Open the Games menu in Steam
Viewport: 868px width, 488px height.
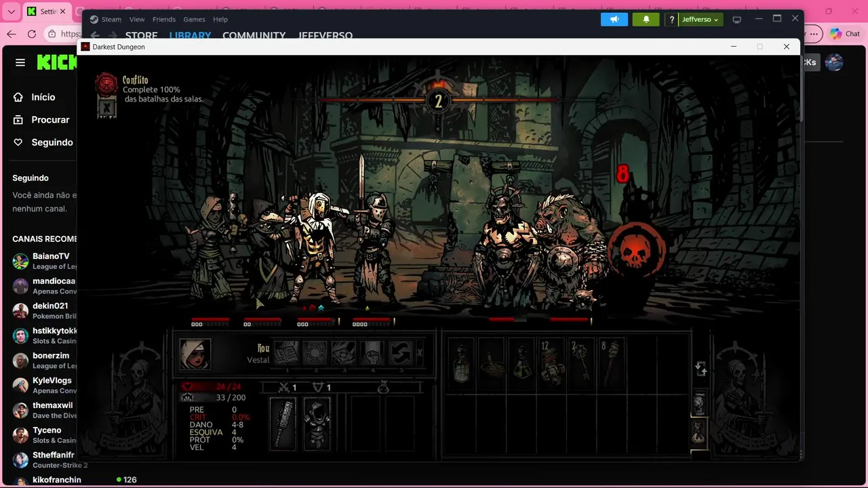tap(195, 20)
